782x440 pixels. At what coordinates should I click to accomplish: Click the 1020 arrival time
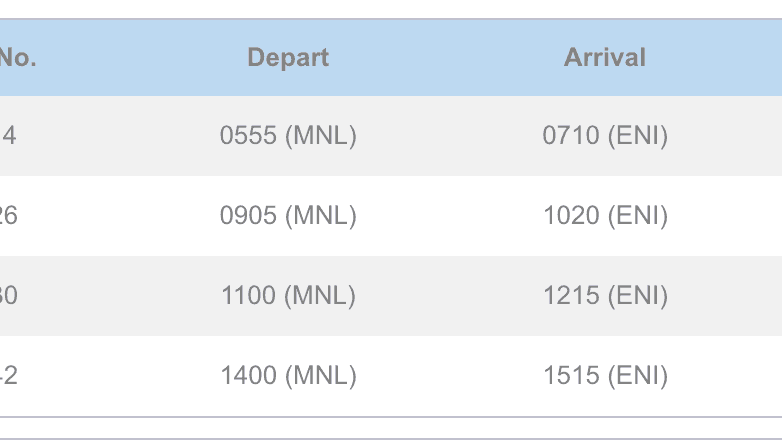(570, 216)
